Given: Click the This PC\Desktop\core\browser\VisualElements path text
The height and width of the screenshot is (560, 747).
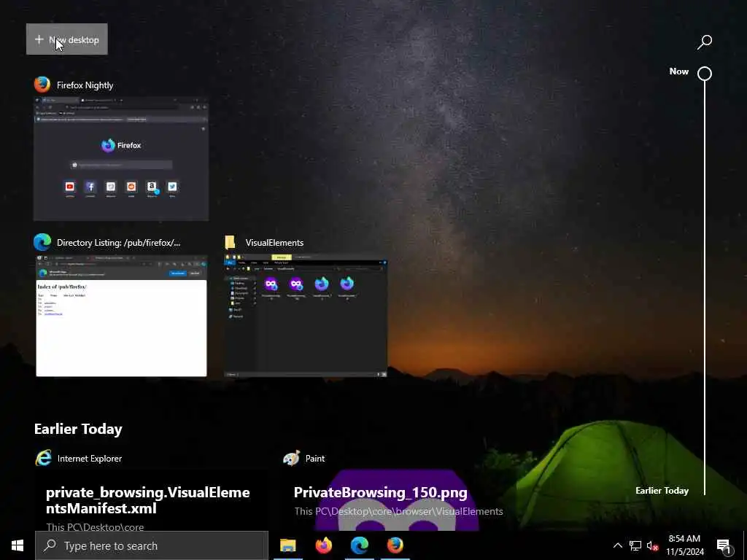Looking at the screenshot, I should click(399, 511).
